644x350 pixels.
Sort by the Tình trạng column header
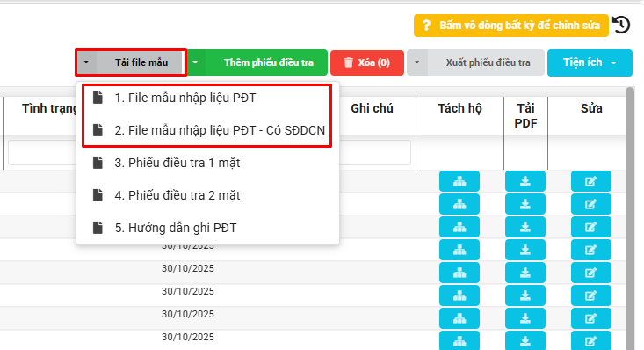coord(49,108)
